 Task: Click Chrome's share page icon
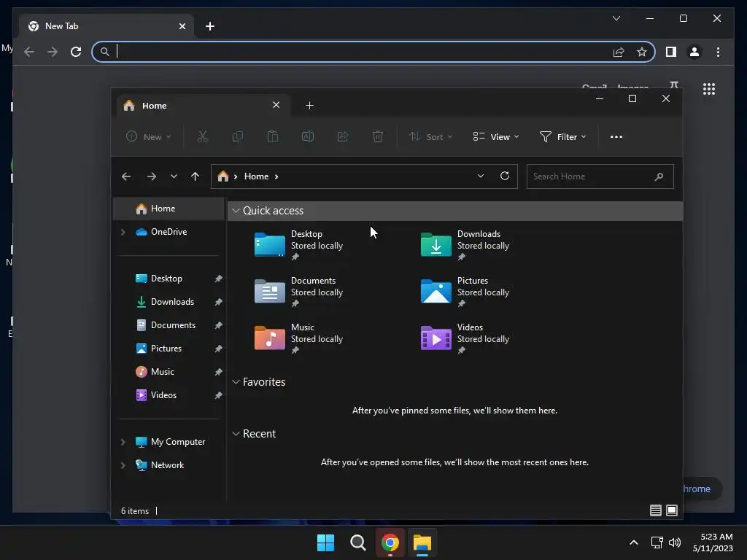click(x=619, y=52)
